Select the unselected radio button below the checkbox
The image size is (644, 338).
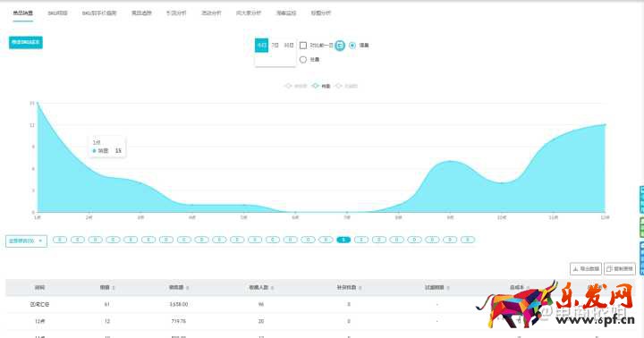tap(303, 60)
